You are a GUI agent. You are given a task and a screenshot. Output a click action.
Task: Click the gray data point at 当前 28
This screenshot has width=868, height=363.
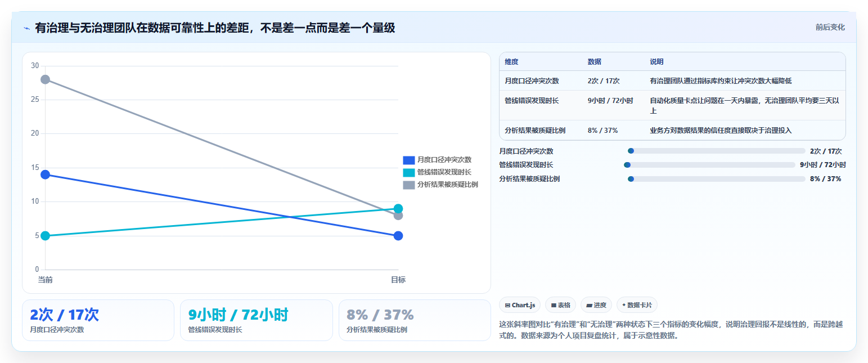(45, 79)
